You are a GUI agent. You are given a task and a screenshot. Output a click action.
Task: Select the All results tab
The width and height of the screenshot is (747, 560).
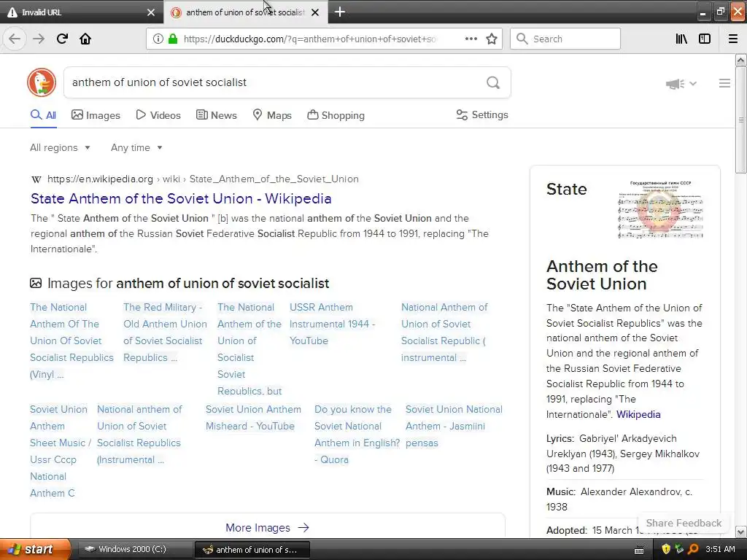[x=43, y=115]
